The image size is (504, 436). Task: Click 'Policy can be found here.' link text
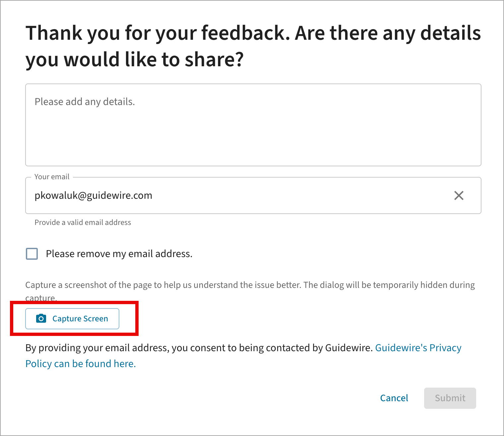click(81, 364)
